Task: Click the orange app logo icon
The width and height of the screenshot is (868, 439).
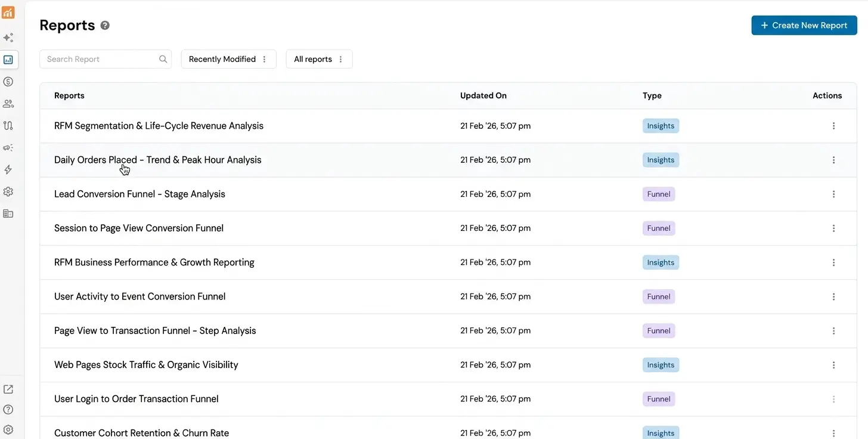Action: [8, 13]
